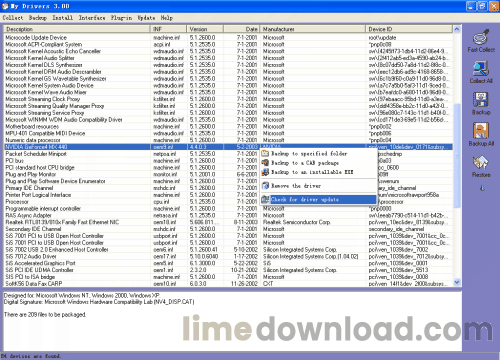Choose Backup to a CAB package

coord(319,163)
